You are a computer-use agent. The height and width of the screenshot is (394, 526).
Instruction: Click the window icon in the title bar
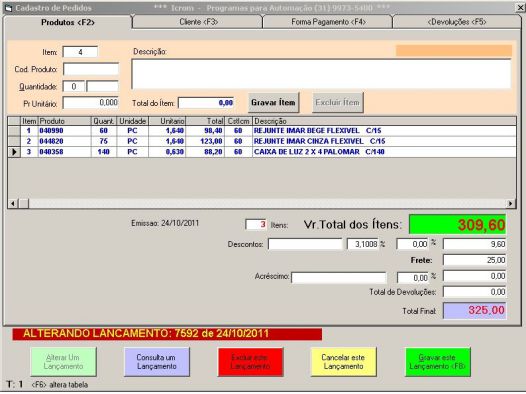click(x=9, y=8)
